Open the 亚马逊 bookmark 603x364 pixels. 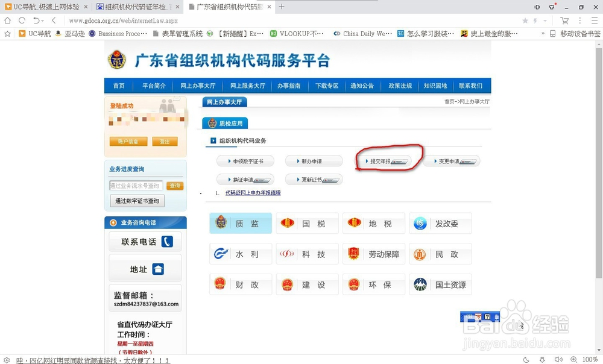(x=69, y=34)
